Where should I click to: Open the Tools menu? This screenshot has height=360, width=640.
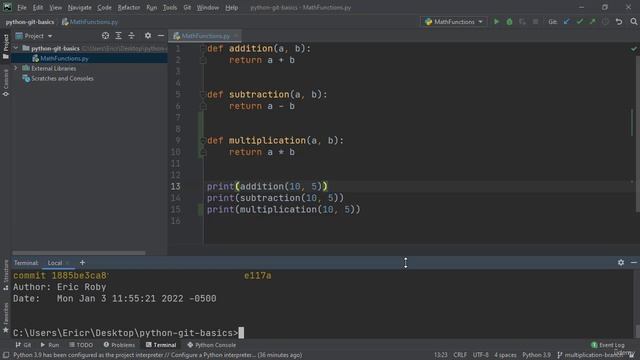tap(170, 7)
